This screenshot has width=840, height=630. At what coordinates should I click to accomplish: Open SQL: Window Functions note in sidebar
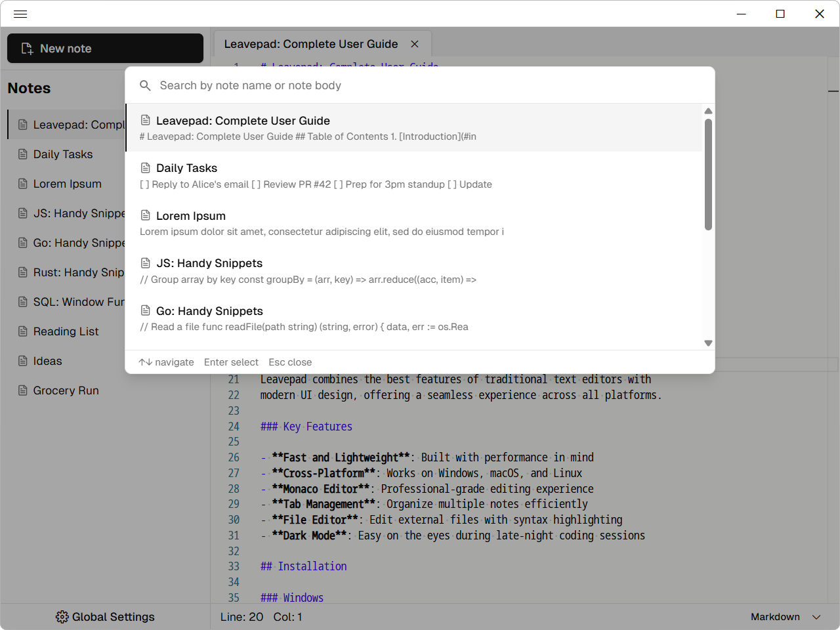(x=66, y=302)
